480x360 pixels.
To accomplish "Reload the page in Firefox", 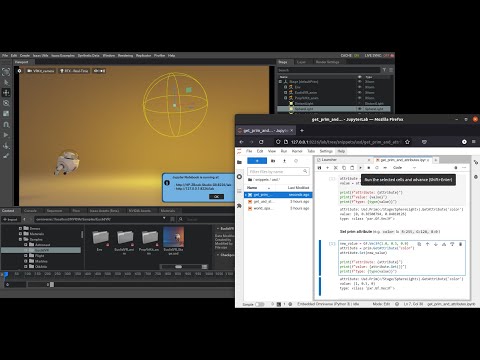I will [261, 142].
